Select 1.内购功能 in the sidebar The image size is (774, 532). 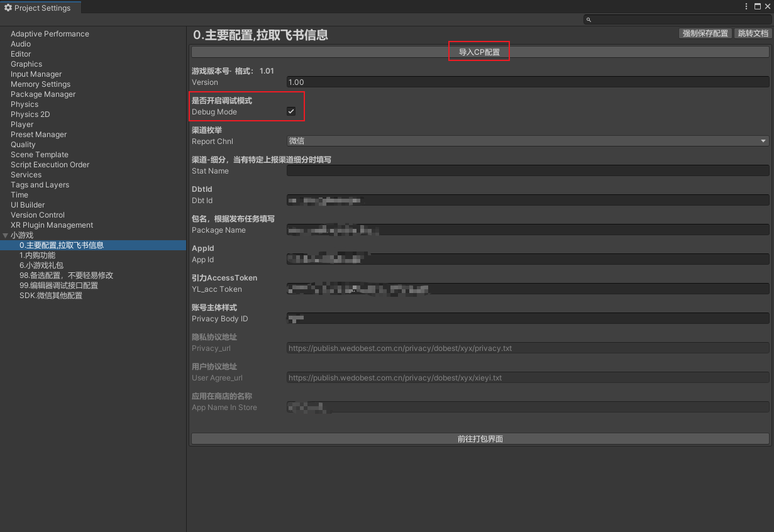point(37,255)
